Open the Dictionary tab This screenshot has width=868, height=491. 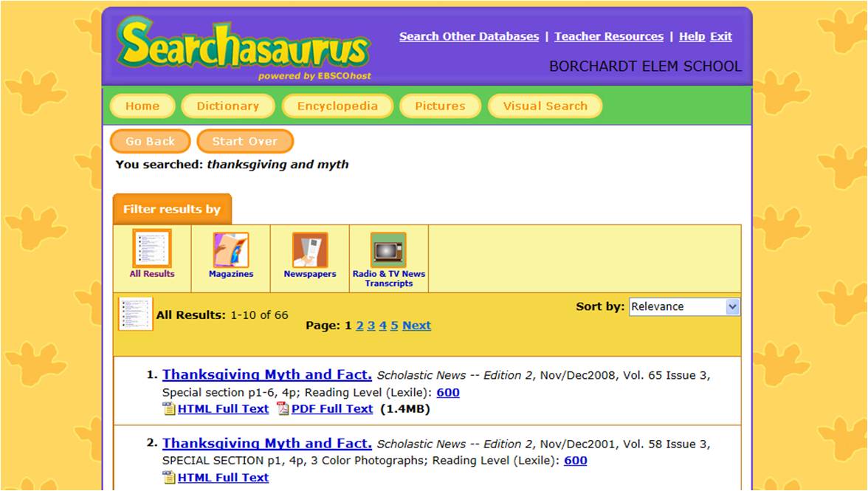coord(227,106)
